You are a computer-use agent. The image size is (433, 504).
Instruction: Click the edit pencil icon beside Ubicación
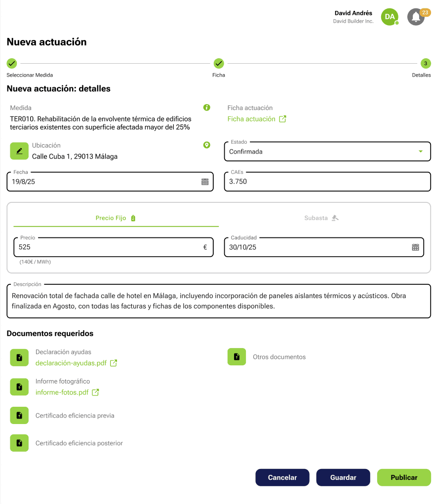19,151
